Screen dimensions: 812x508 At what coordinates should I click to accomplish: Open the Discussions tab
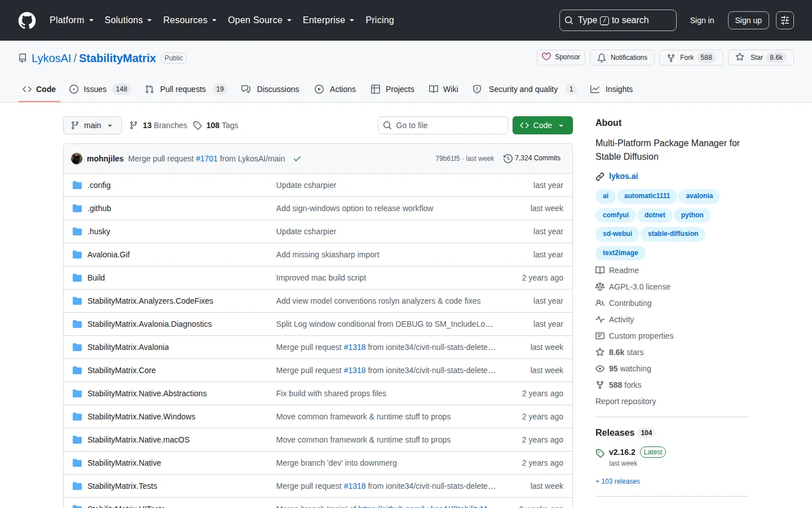(270, 89)
